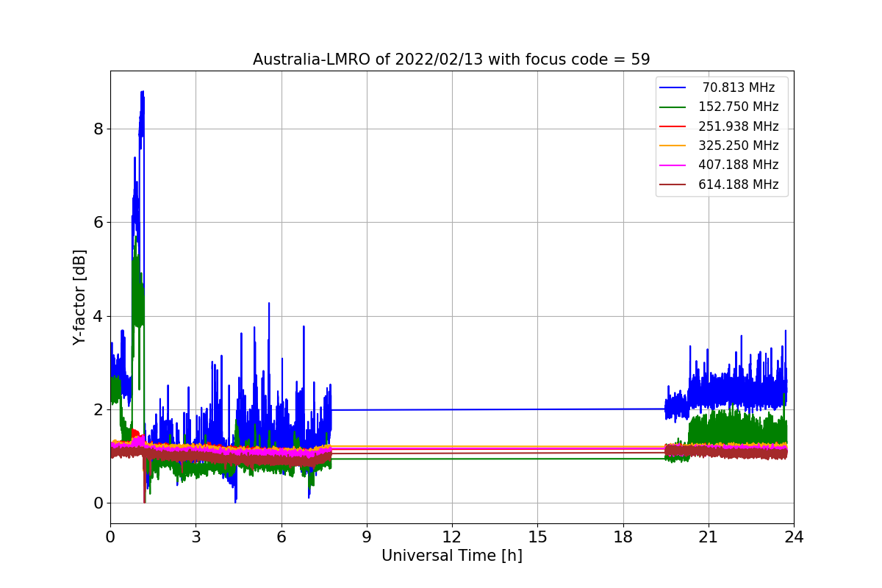The width and height of the screenshot is (882, 588).
Task: Click x-axis tick label 18
Action: (623, 537)
